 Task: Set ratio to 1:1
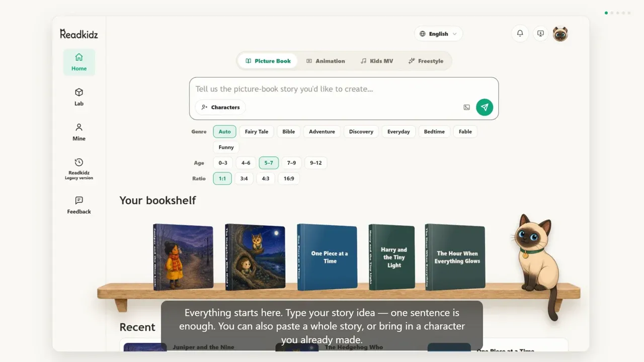(222, 178)
